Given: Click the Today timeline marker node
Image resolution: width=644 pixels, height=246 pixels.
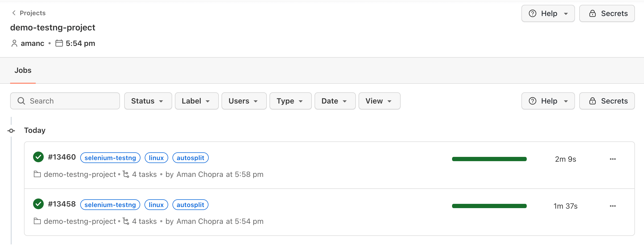Looking at the screenshot, I should (11, 131).
